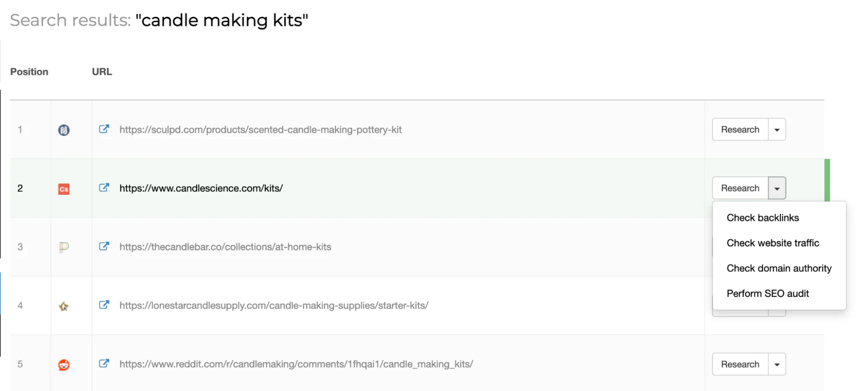This screenshot has height=391, width=868.
Task: Open candlescience.com result via external link icon
Action: pos(104,187)
